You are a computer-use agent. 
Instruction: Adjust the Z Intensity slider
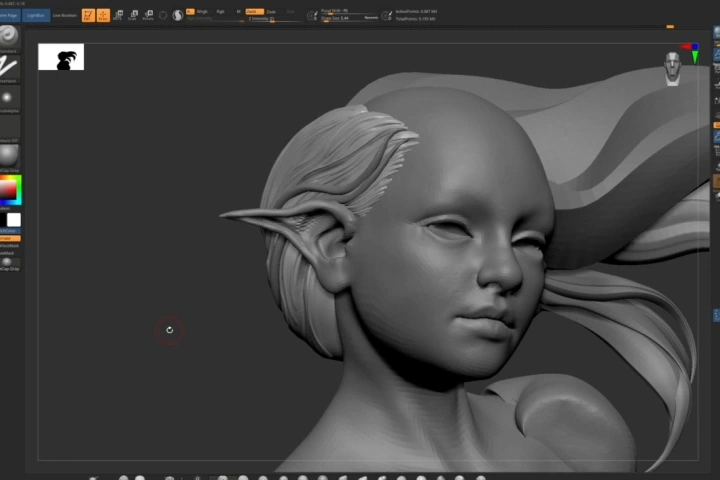tap(275, 19)
